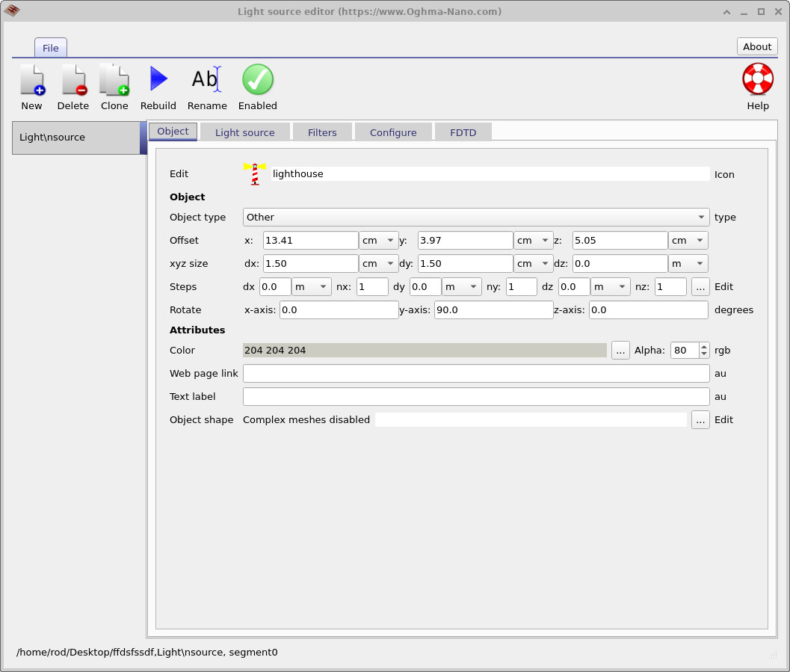Switch to the Filters tab

point(322,132)
